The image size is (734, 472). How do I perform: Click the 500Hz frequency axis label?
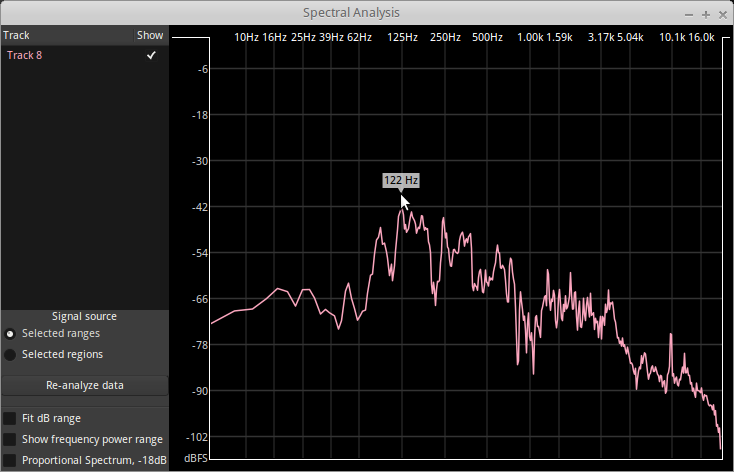click(x=487, y=37)
